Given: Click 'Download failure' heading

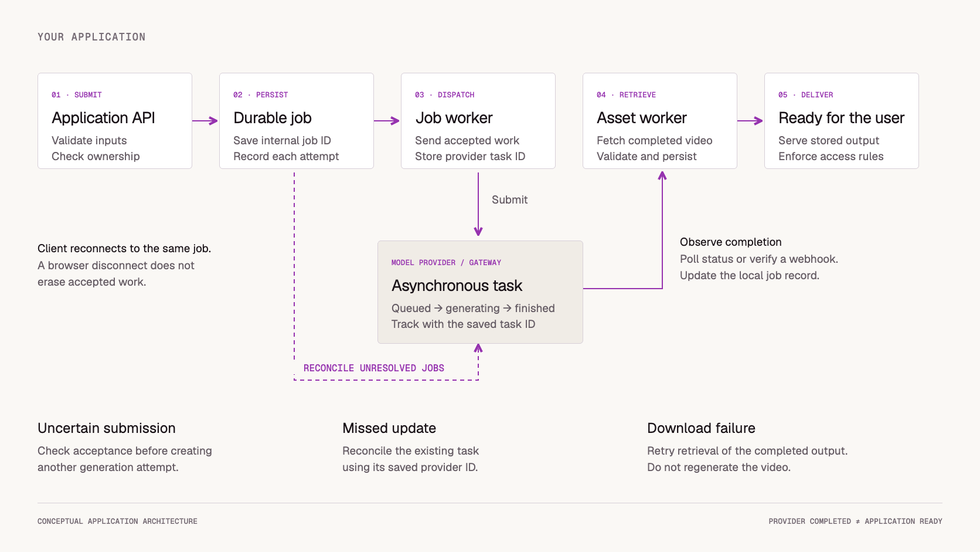Looking at the screenshot, I should coord(701,428).
